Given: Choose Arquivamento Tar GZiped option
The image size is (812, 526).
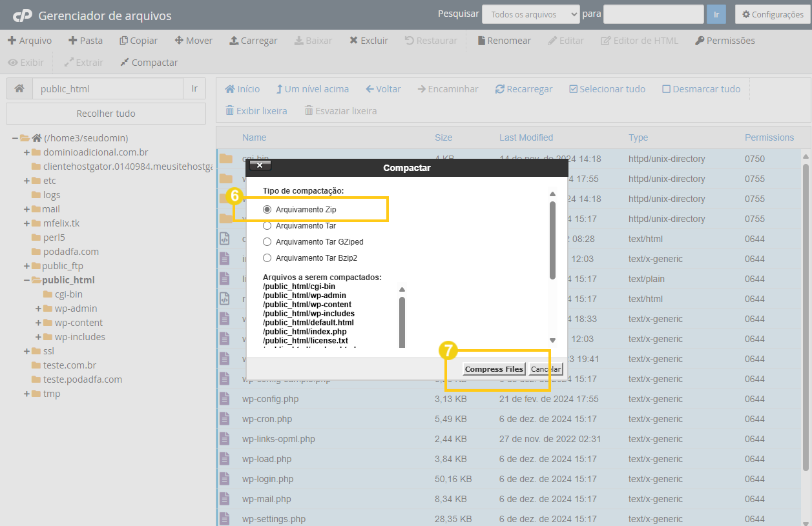Looking at the screenshot, I should click(267, 242).
